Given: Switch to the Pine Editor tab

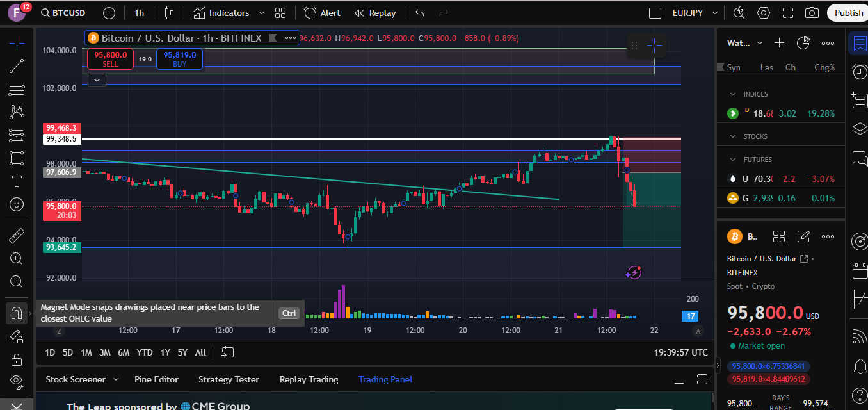Looking at the screenshot, I should [156, 379].
